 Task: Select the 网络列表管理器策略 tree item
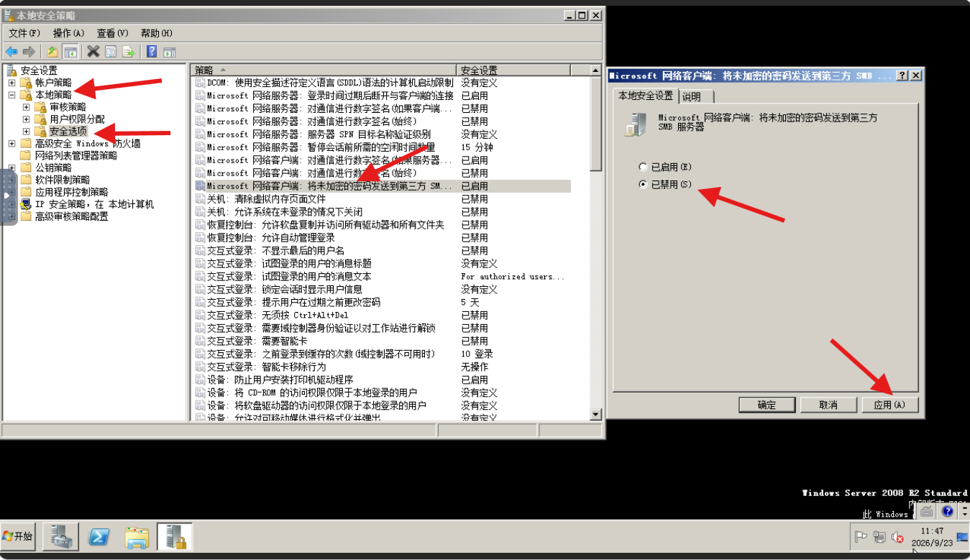coord(76,155)
